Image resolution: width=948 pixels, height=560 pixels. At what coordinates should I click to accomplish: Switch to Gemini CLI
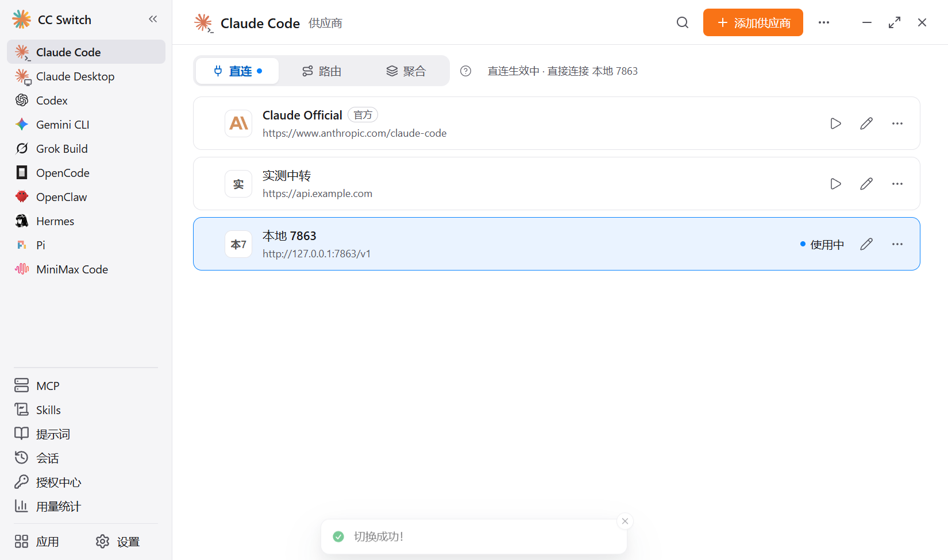click(x=86, y=125)
